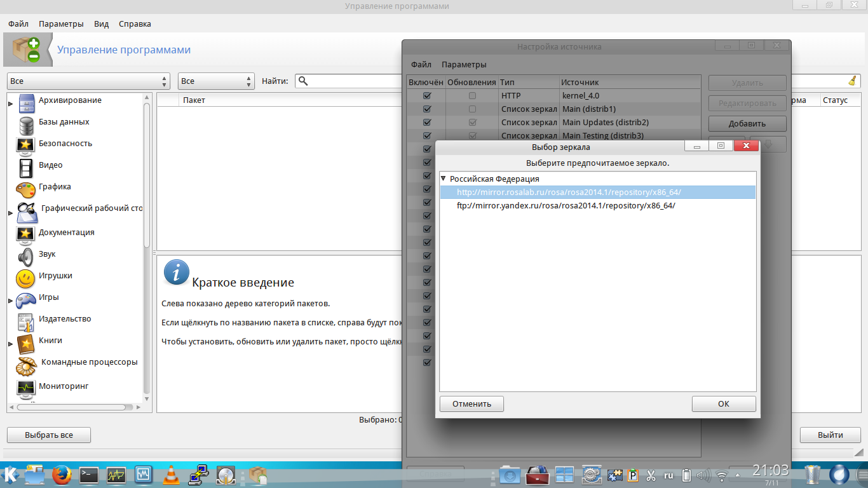Screen dimensions: 868x488
Task: Open the wide Все dropdown above the category tree
Action: click(89, 81)
